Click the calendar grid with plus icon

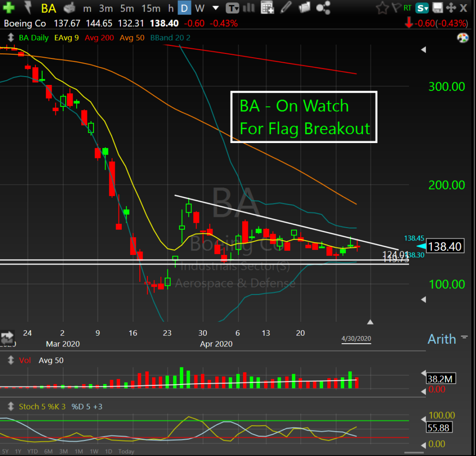pyautogui.click(x=267, y=8)
